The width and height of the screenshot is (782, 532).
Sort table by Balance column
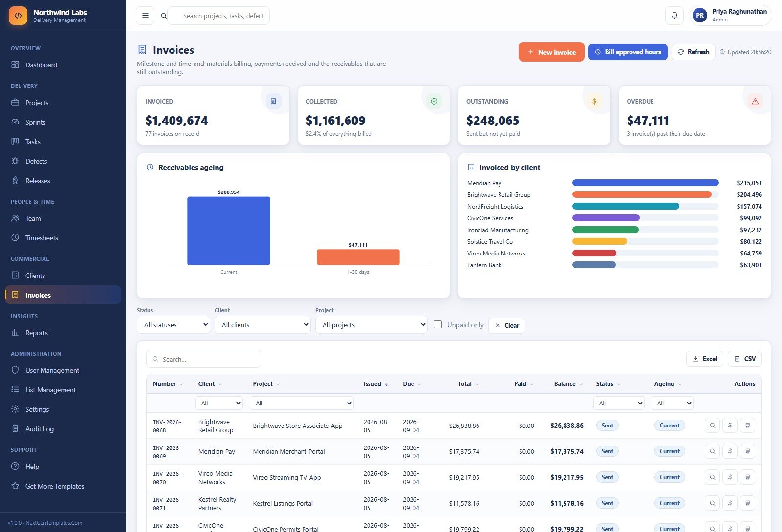(568, 384)
